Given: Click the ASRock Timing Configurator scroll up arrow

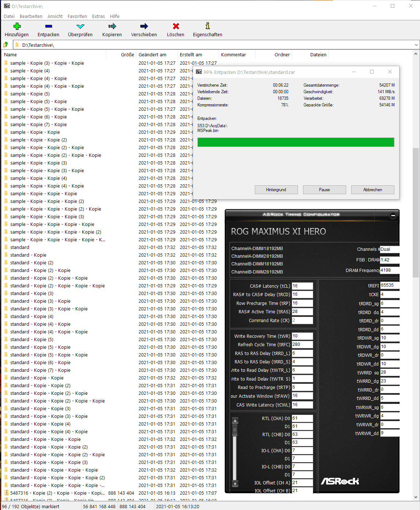Looking at the screenshot, I should pyautogui.click(x=235, y=420).
